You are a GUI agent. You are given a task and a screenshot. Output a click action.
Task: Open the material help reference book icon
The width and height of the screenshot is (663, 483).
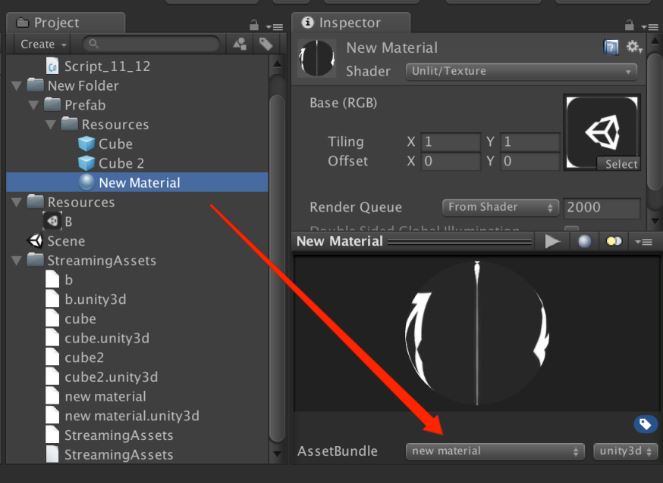[611, 47]
